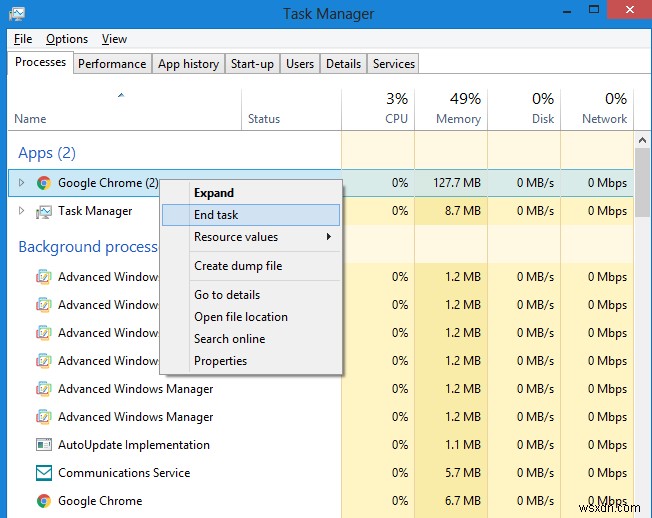652x518 pixels.
Task: Sort by the Status column header
Action: click(x=291, y=109)
